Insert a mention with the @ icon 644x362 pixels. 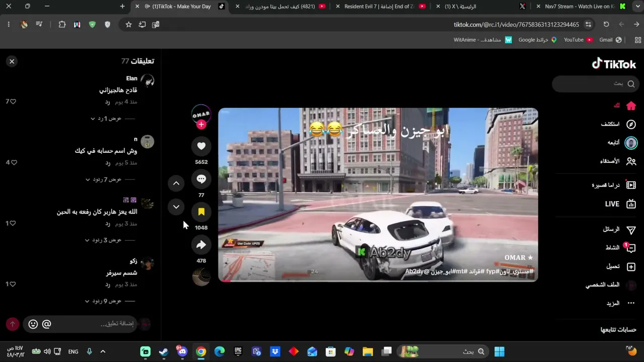click(x=46, y=324)
